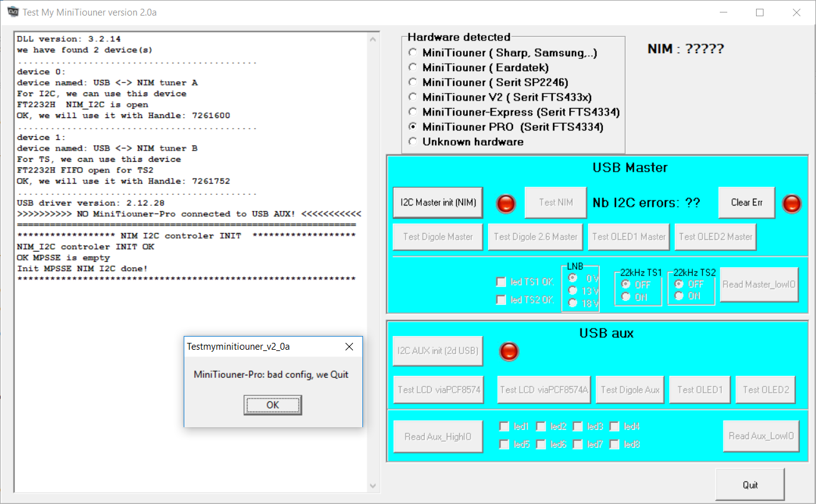The width and height of the screenshot is (816, 504).
Task: Click Test OLED1 Master button
Action: pyautogui.click(x=629, y=237)
